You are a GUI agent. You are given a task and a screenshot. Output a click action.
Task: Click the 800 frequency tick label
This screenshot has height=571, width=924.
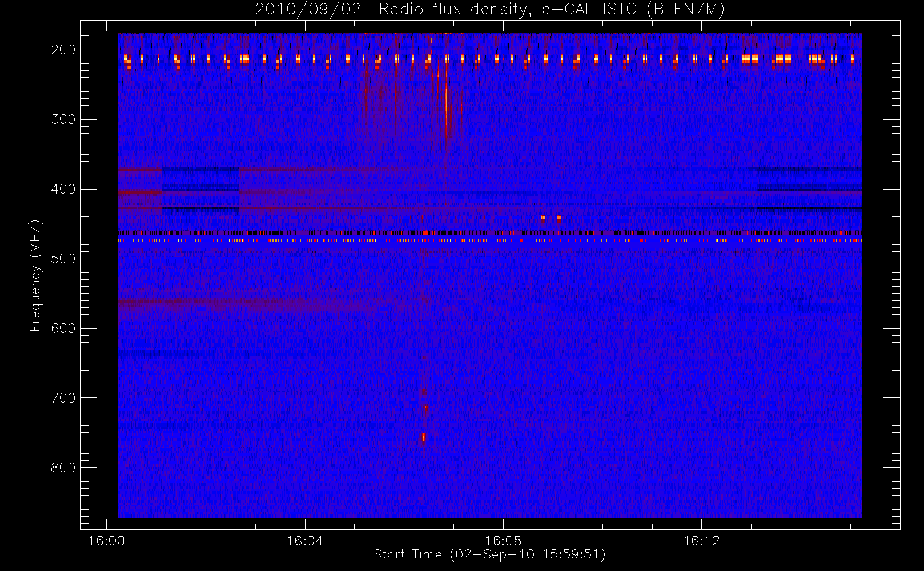click(63, 468)
